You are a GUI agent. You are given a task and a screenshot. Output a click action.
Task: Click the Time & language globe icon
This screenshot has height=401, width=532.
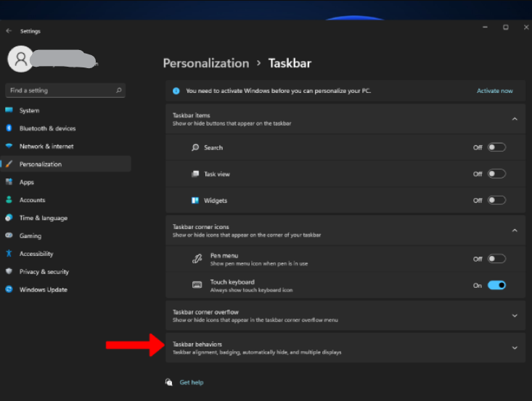pos(9,218)
